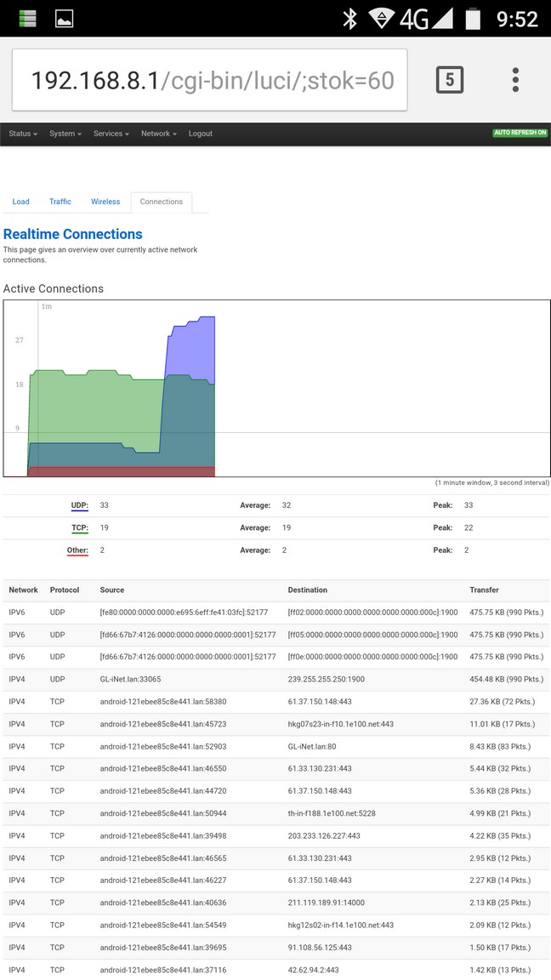Expand the Network dropdown menu

click(159, 134)
